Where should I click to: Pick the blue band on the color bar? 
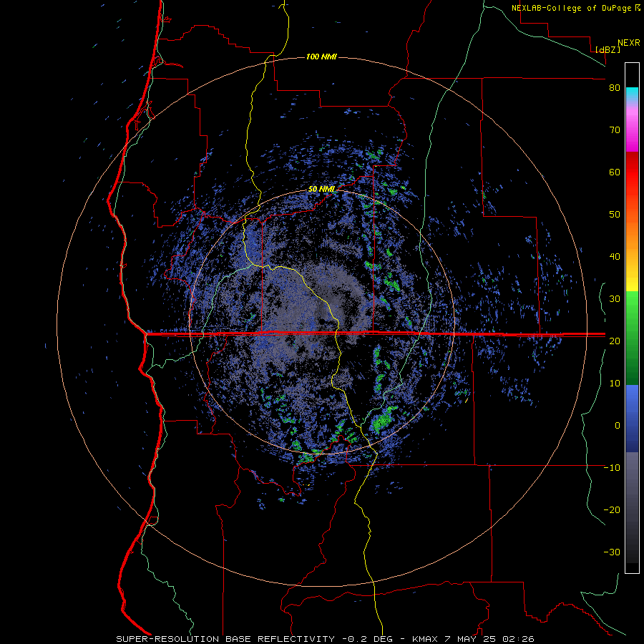632,419
